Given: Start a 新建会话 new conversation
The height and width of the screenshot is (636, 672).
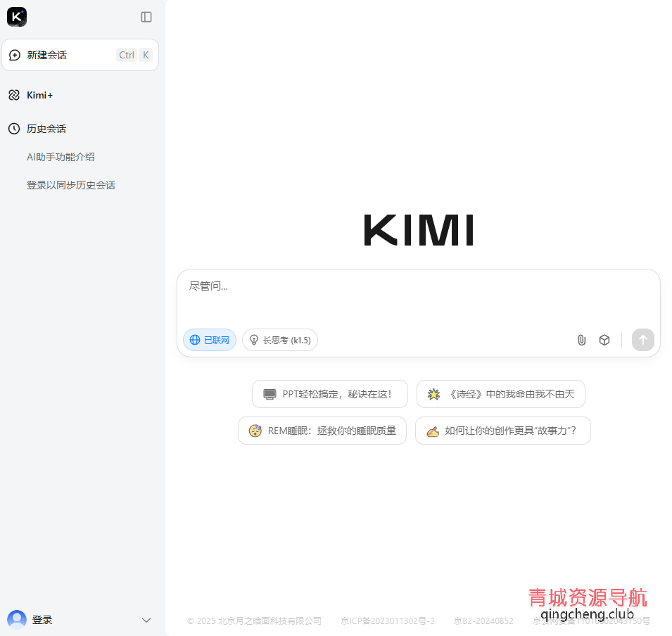Looking at the screenshot, I should click(x=46, y=54).
